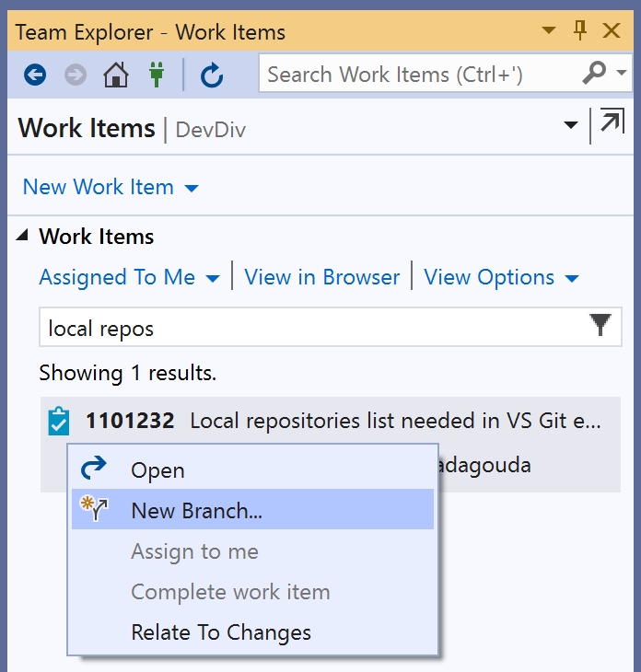Go back using the blue arrow icon
Viewport: 641px width, 672px height.
coord(35,75)
